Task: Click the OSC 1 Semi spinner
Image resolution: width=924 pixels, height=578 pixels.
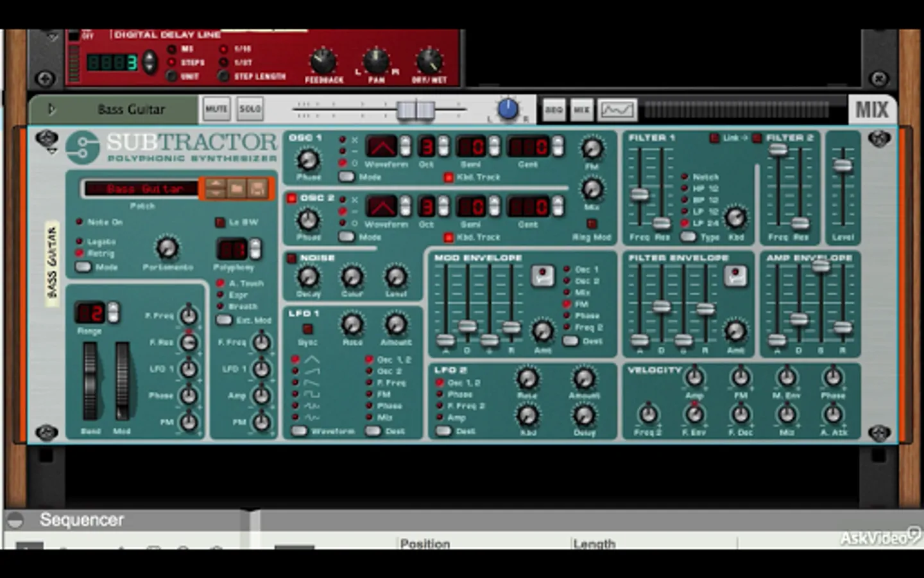Action: [494, 146]
